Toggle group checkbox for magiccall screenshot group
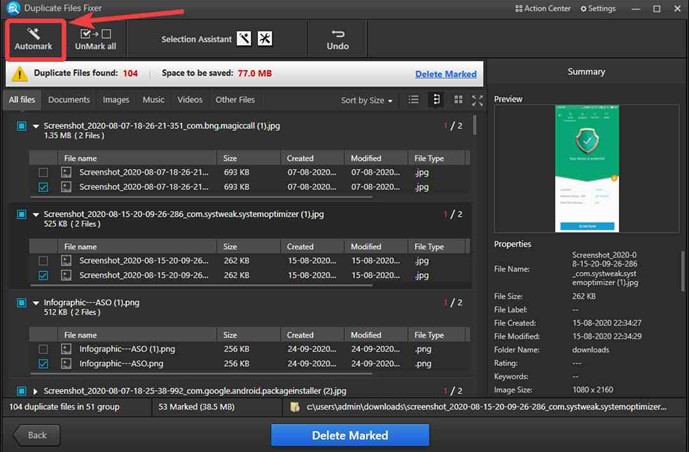Viewport: 690px width, 452px height. pyautogui.click(x=21, y=126)
